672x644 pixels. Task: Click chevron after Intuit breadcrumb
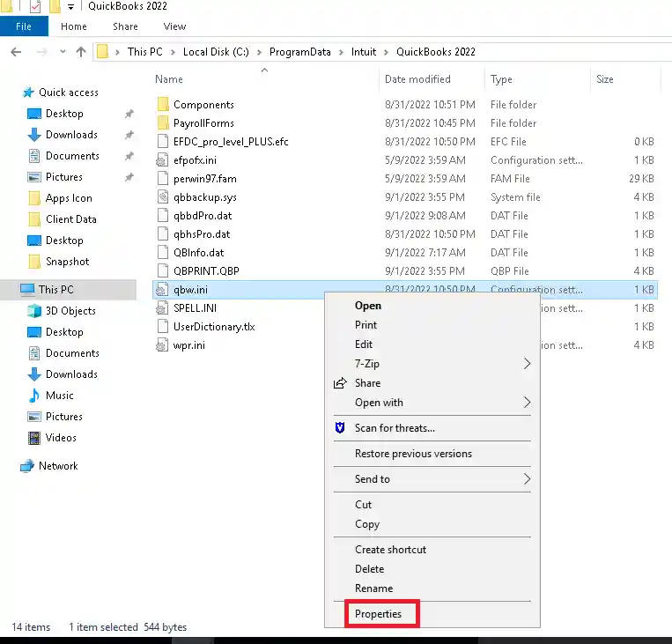pos(386,52)
